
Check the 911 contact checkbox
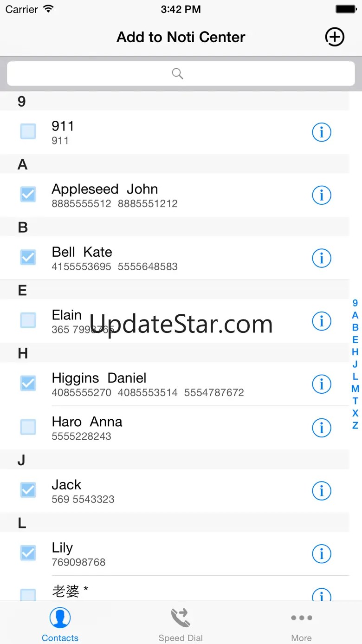click(28, 131)
